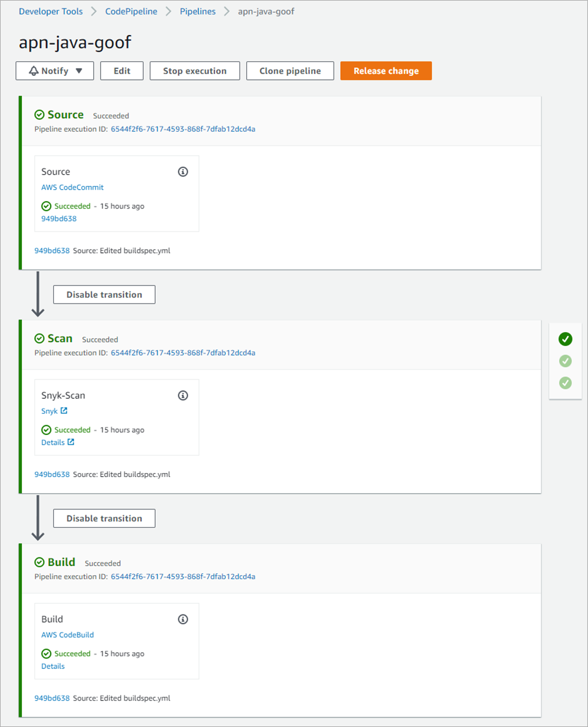This screenshot has width=588, height=727.
Task: Click the middle stage indicator check icon
Action: tap(566, 361)
